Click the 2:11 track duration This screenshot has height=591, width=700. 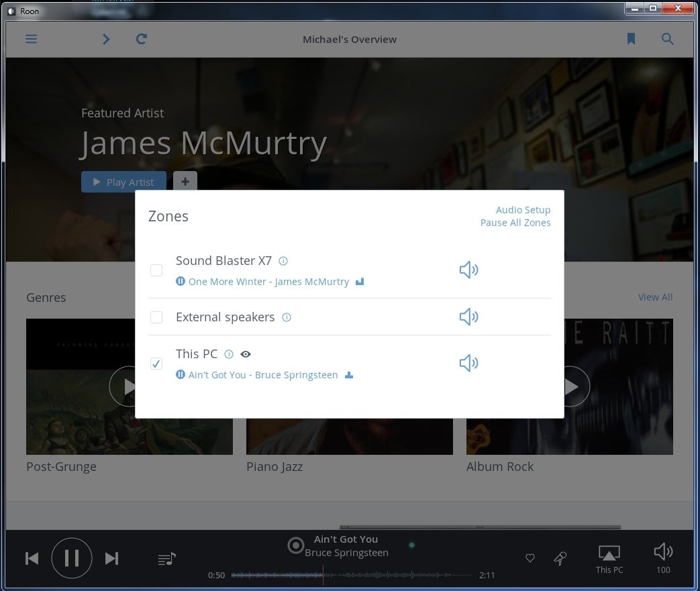point(487,576)
